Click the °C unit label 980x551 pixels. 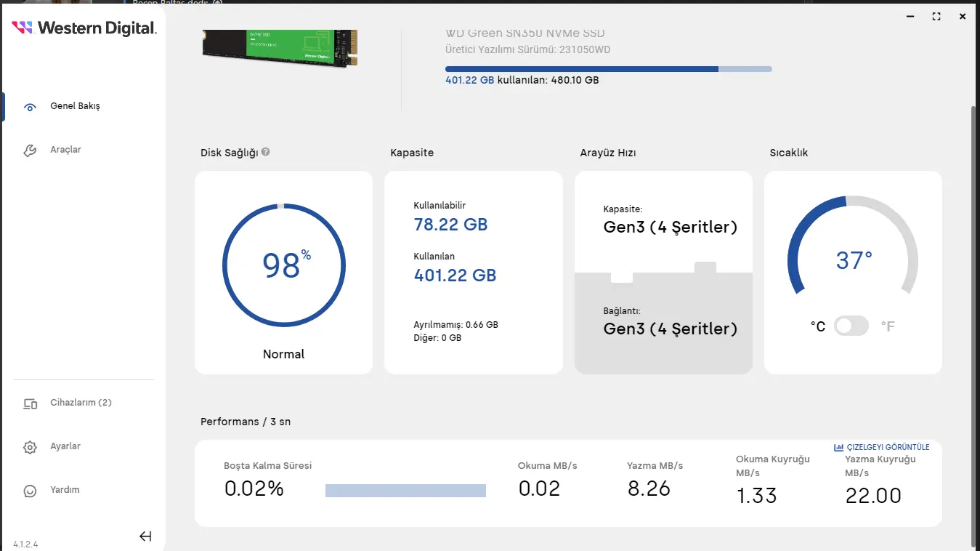point(818,326)
